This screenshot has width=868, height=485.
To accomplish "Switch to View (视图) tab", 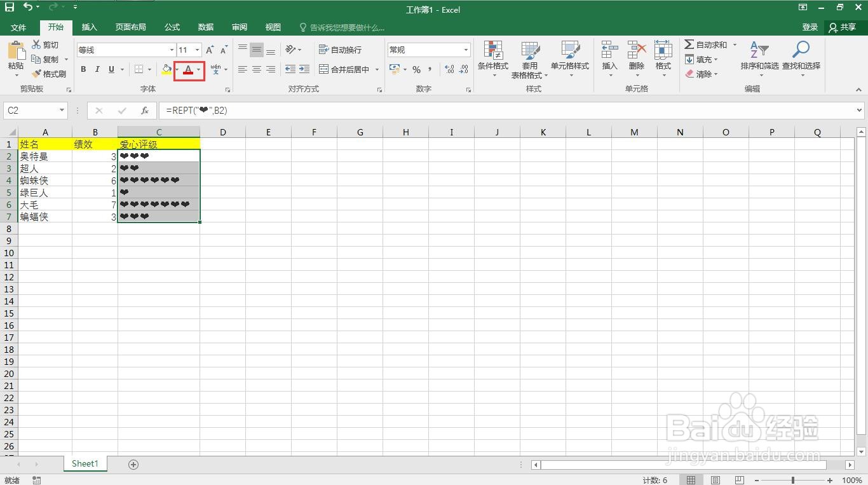I will coord(273,27).
